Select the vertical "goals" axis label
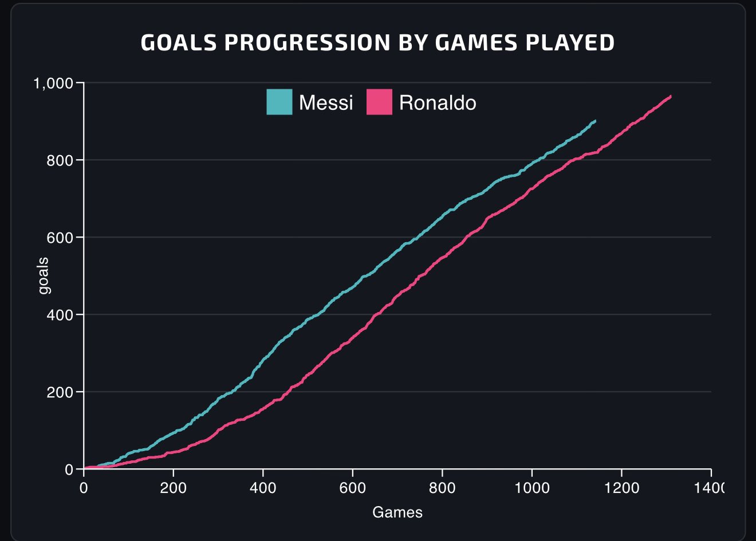 (x=44, y=276)
